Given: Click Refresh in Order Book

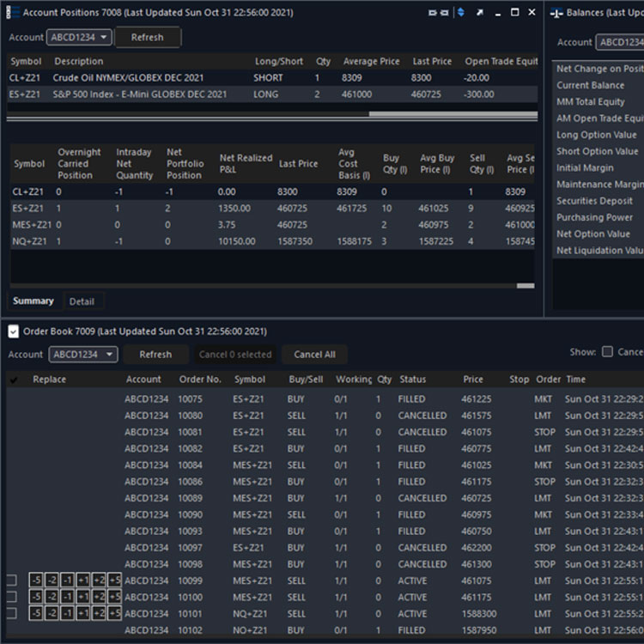Looking at the screenshot, I should pyautogui.click(x=155, y=354).
